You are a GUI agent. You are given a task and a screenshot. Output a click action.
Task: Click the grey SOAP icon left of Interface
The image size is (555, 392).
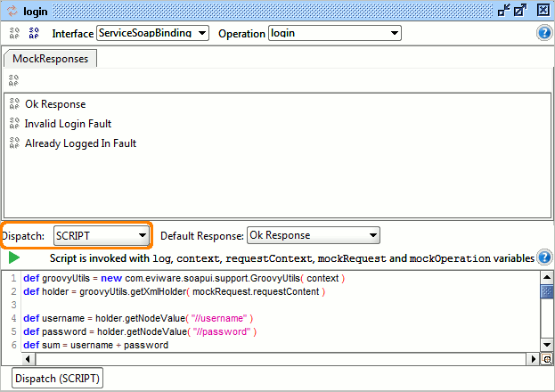click(14, 33)
